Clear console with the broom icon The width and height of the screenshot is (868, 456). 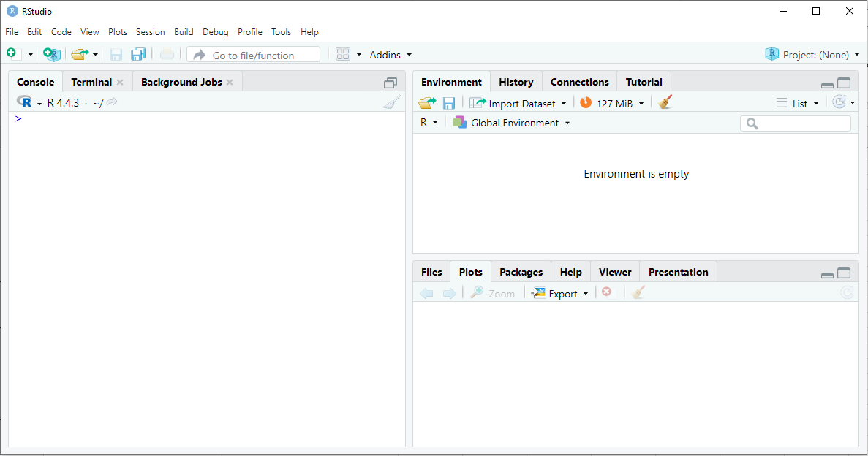[x=392, y=103]
